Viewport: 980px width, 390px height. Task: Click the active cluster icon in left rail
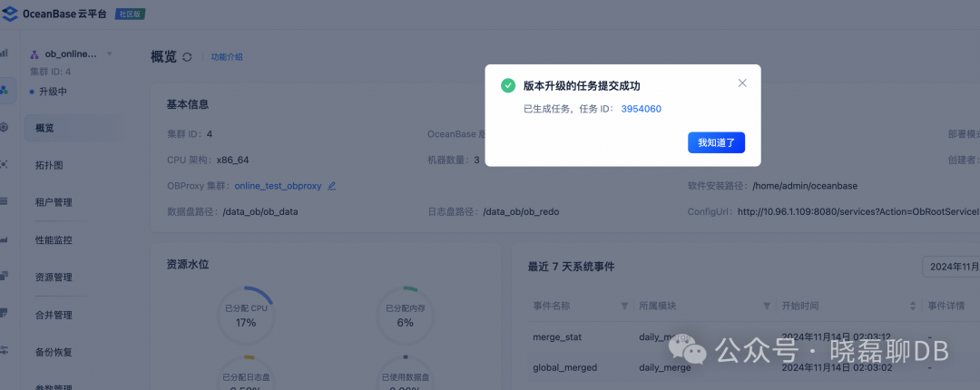click(x=5, y=91)
